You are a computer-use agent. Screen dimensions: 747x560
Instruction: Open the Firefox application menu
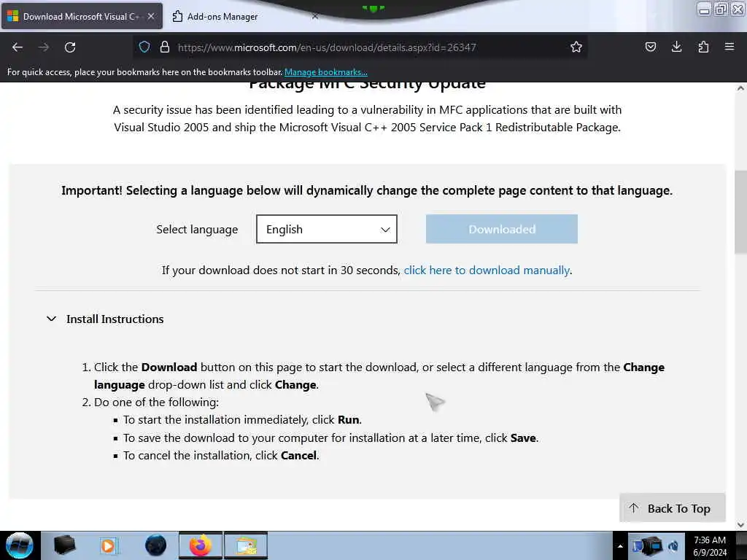coord(729,47)
